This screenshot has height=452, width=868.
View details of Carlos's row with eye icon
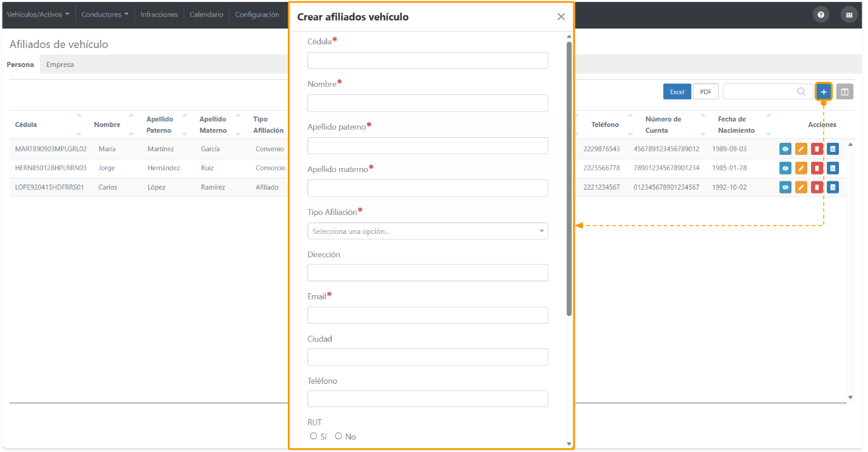click(x=785, y=187)
